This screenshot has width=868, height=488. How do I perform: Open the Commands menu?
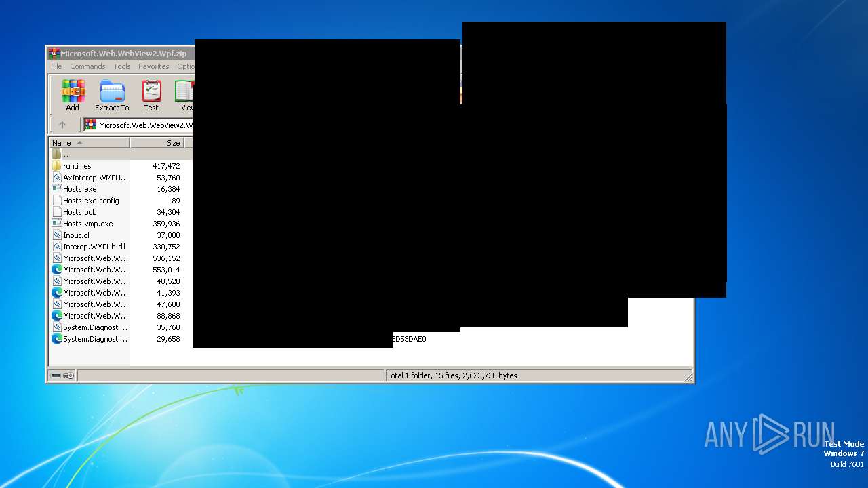[87, 66]
